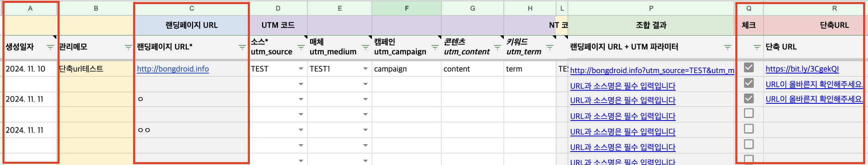
Task: Open the https://bit.ly/3CgekQI short link
Action: pos(802,69)
